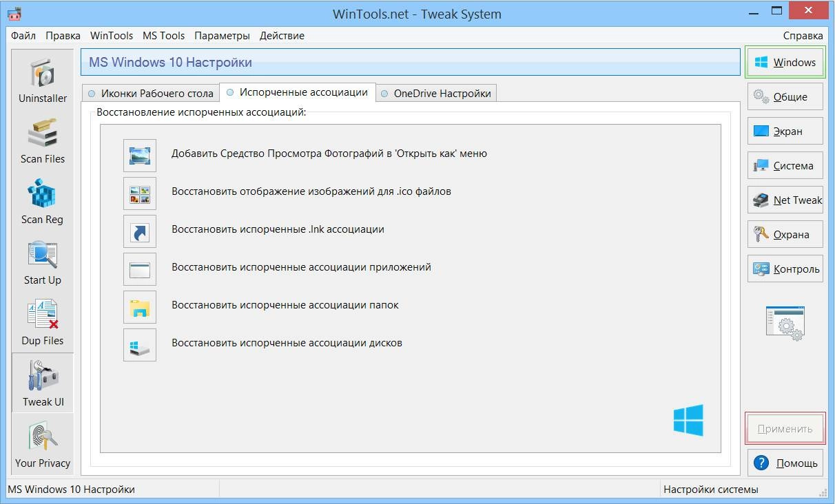835x504 pixels.
Task: Click the restore .ico image display icon
Action: pos(140,193)
